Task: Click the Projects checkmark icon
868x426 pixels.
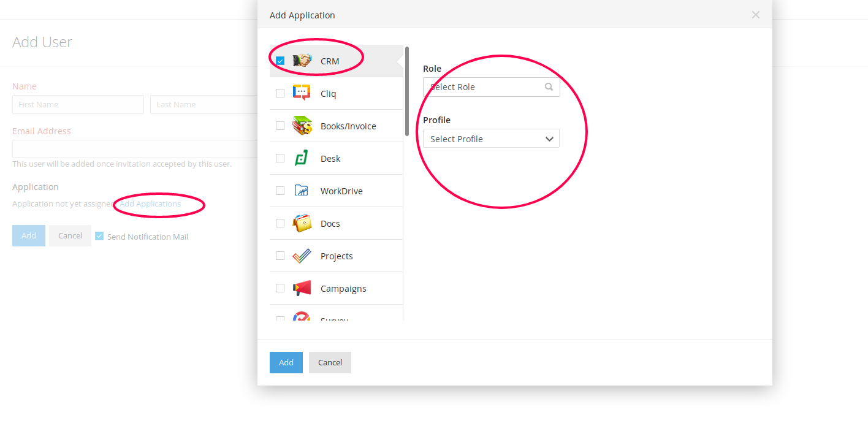Action: click(x=302, y=256)
